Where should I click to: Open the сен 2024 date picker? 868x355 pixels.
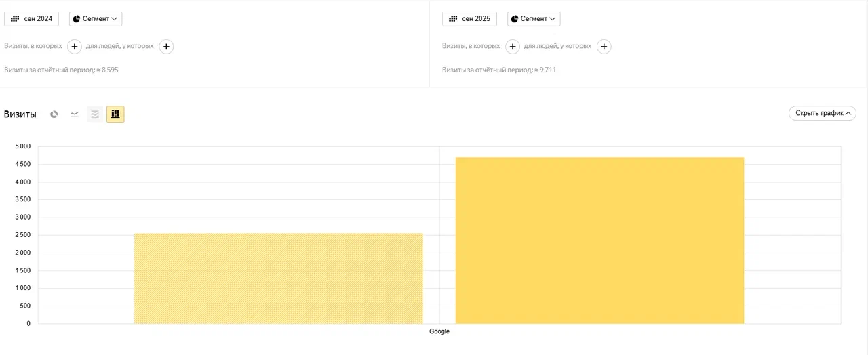(x=32, y=19)
